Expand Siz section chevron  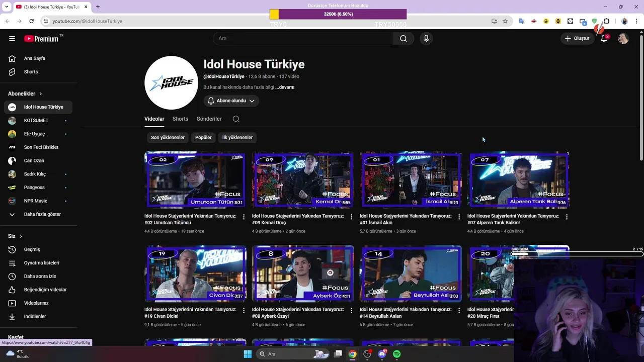tap(21, 236)
